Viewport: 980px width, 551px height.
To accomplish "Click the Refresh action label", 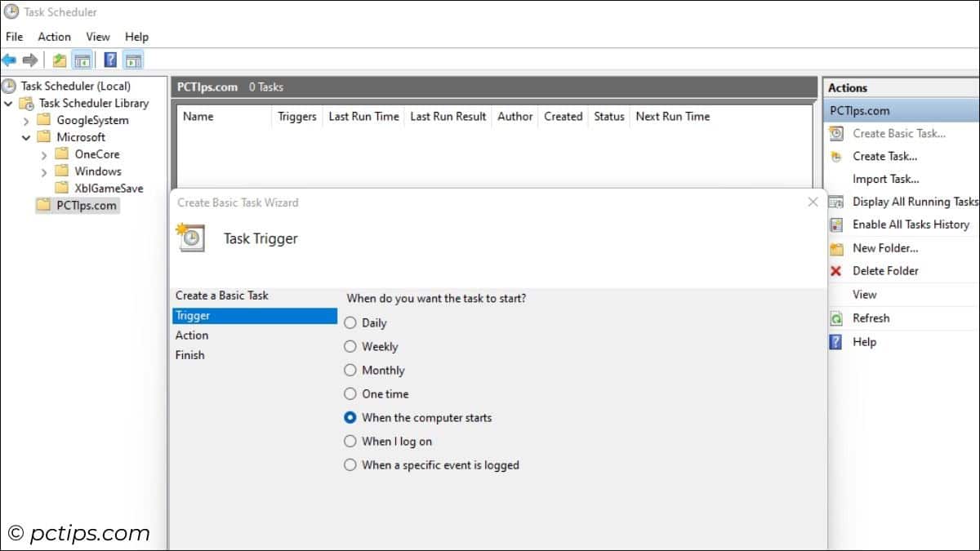I will 871,318.
